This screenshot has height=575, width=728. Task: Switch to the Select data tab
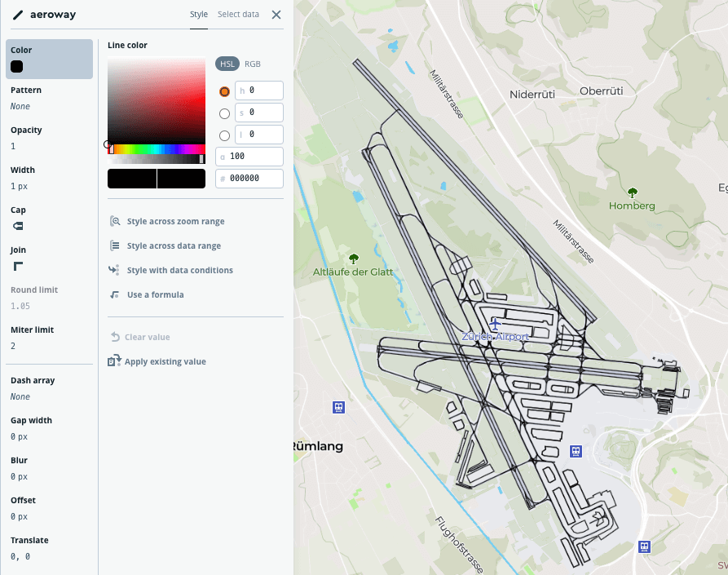[x=238, y=15]
